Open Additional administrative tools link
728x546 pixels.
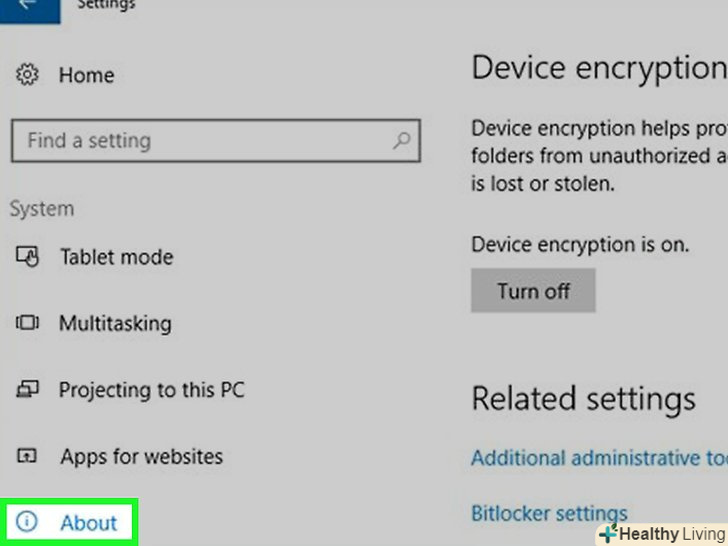(599, 458)
